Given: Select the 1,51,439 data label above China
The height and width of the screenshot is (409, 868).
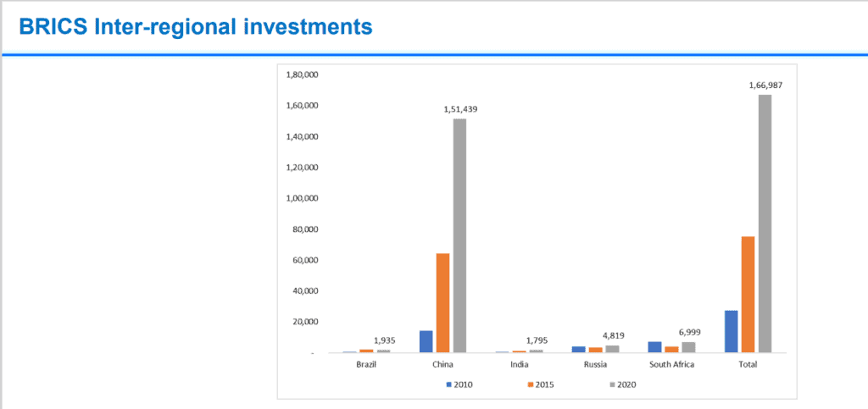Looking at the screenshot, I should click(x=460, y=109).
